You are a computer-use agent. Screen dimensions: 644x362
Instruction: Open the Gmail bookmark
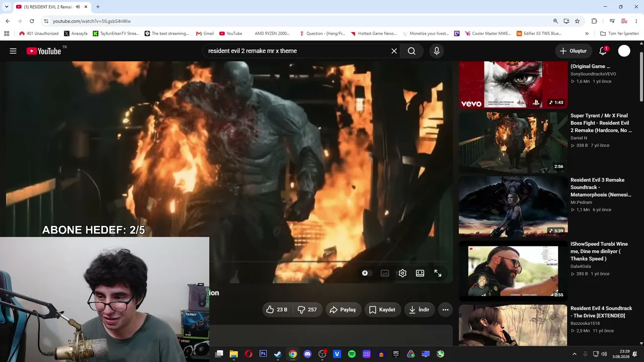point(205,34)
